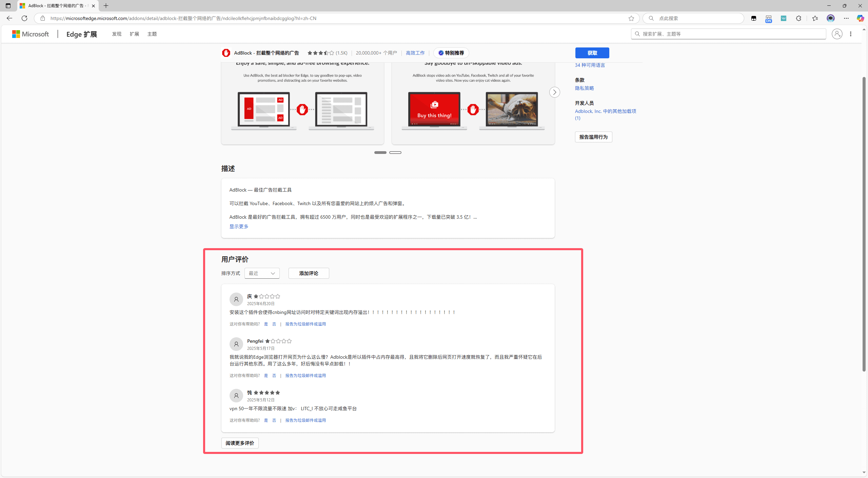Click the back navigation arrow
Viewport: 868px width, 478px height.
point(9,18)
